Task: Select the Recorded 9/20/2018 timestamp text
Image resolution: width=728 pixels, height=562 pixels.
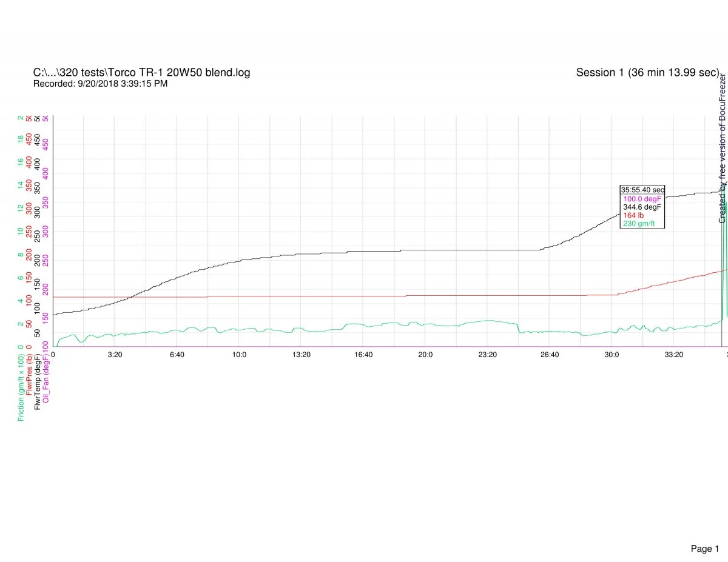Action: (100, 84)
